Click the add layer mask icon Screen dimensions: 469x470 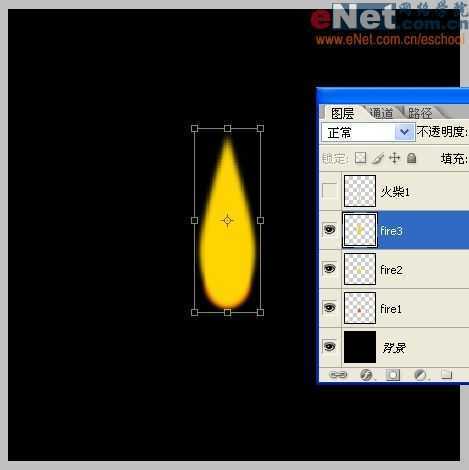pyautogui.click(x=393, y=375)
